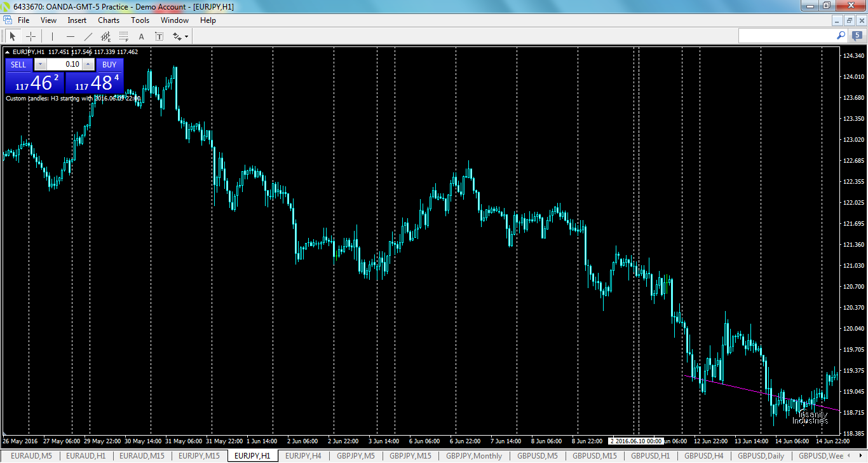
Task: Select the Draw Horizontal Line tool
Action: [x=70, y=36]
